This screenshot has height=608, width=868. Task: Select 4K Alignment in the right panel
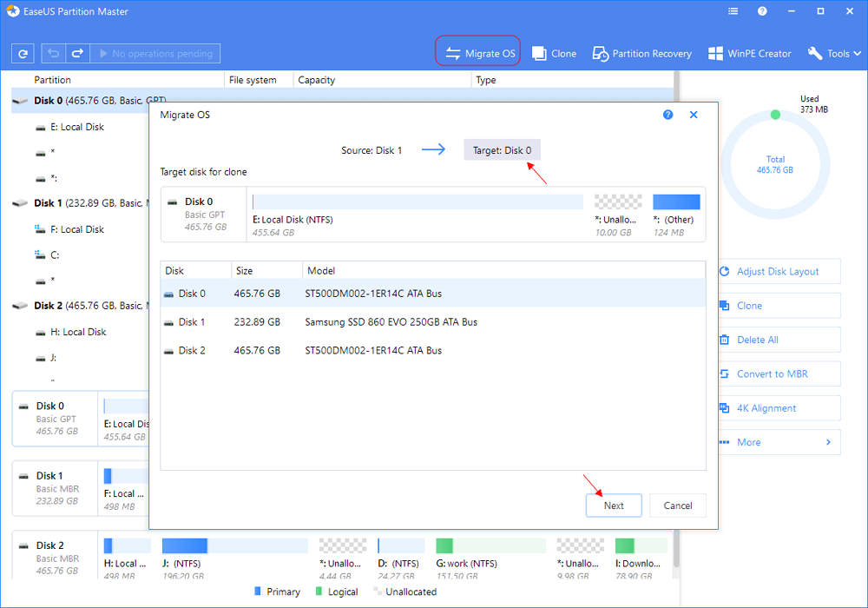click(x=779, y=407)
